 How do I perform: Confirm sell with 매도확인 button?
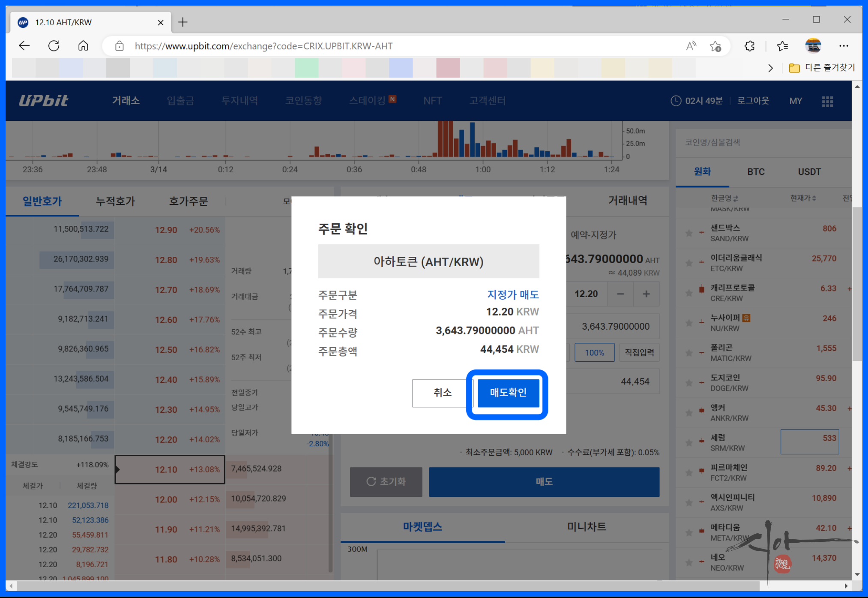(x=508, y=393)
